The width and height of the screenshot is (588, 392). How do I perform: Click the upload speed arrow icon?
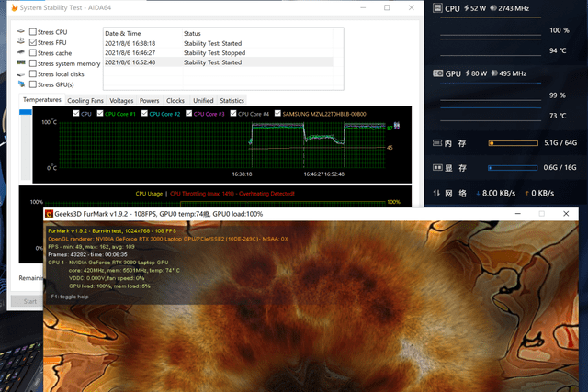pos(526,194)
